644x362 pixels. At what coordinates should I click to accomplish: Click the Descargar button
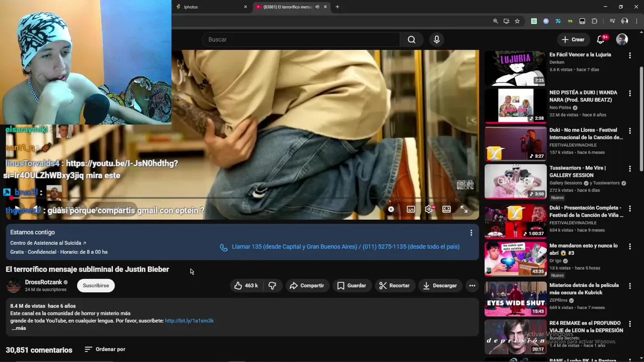[440, 286]
